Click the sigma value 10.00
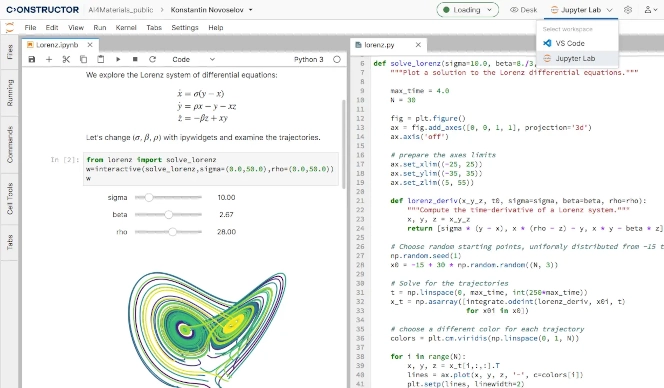This screenshot has height=388, width=664. pyautogui.click(x=226, y=197)
